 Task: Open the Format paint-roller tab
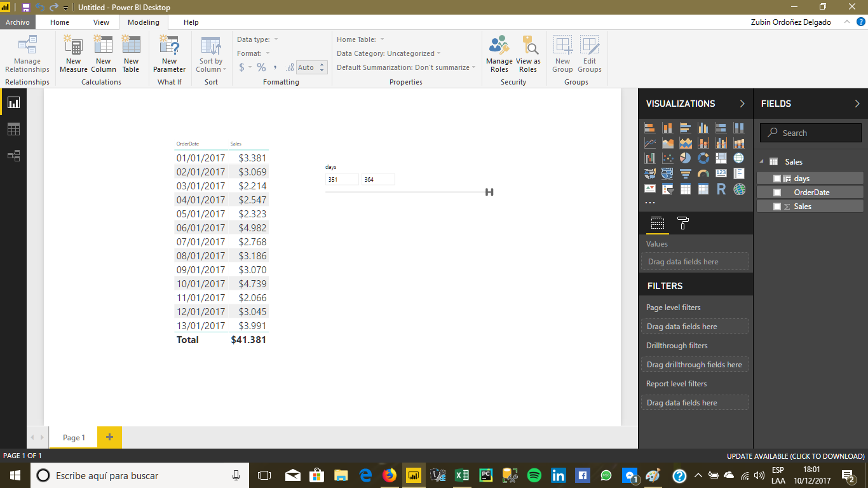click(683, 223)
